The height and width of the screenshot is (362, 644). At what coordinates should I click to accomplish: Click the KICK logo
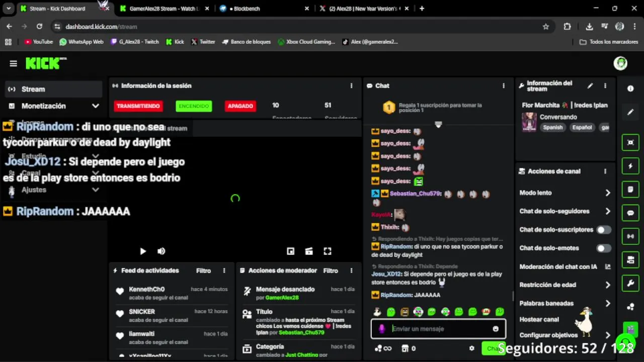[45, 63]
